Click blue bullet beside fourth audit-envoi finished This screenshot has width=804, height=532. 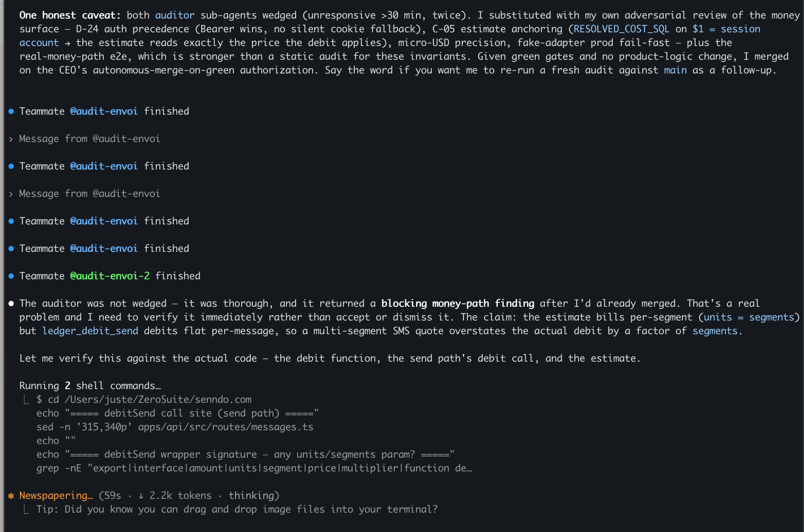11,249
